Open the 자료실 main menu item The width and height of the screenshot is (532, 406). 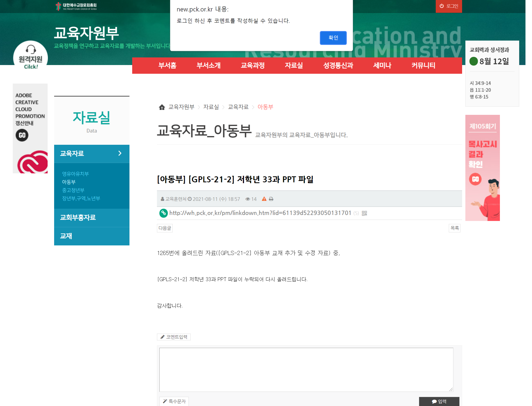(x=294, y=66)
